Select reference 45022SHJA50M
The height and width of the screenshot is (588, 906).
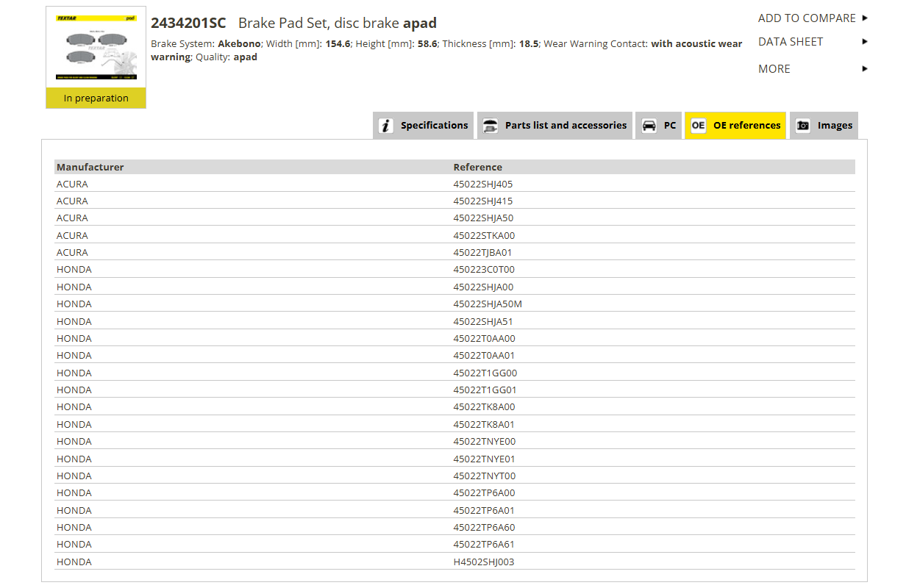(x=488, y=304)
